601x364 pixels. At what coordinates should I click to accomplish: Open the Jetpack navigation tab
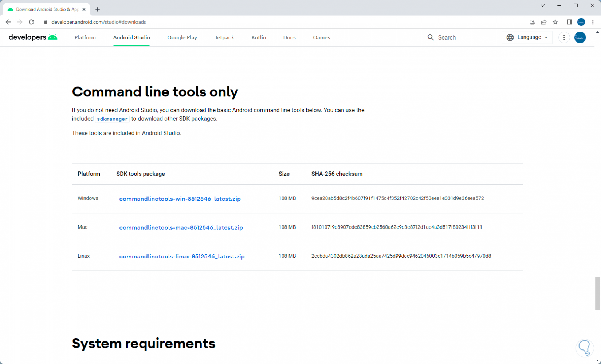coord(224,37)
